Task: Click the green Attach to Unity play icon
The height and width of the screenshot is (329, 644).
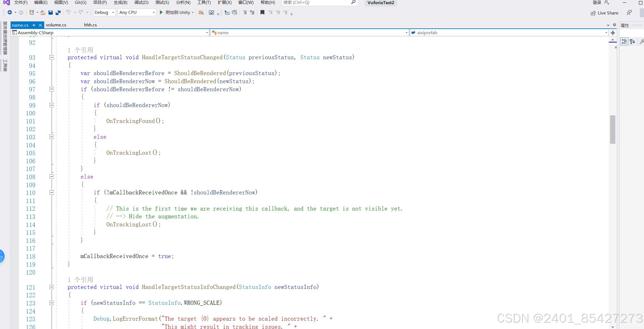Action: click(x=161, y=13)
